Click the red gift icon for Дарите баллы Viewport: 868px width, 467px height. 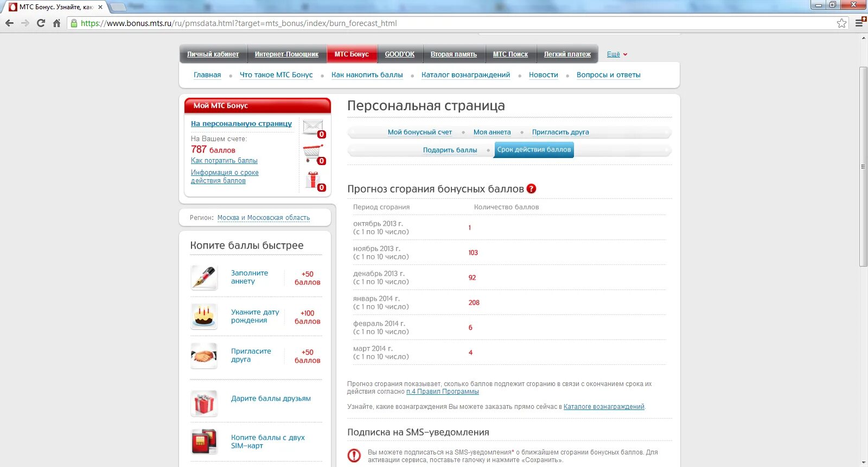204,403
